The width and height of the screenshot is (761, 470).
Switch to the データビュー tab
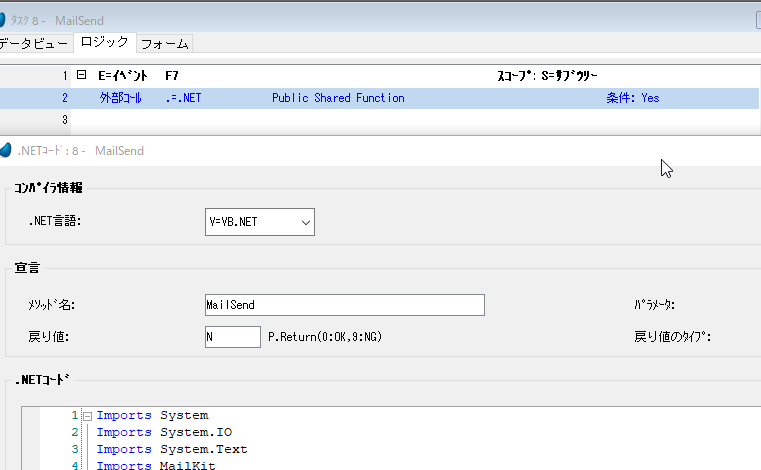tap(36, 43)
